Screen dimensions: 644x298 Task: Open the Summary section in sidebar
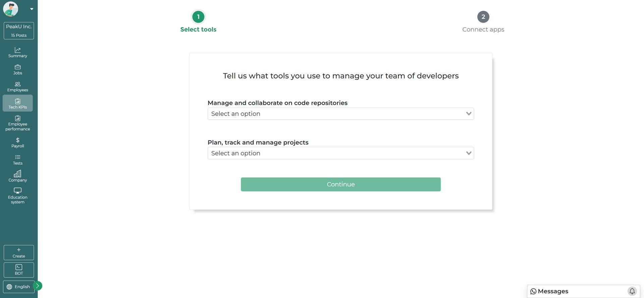pyautogui.click(x=17, y=52)
